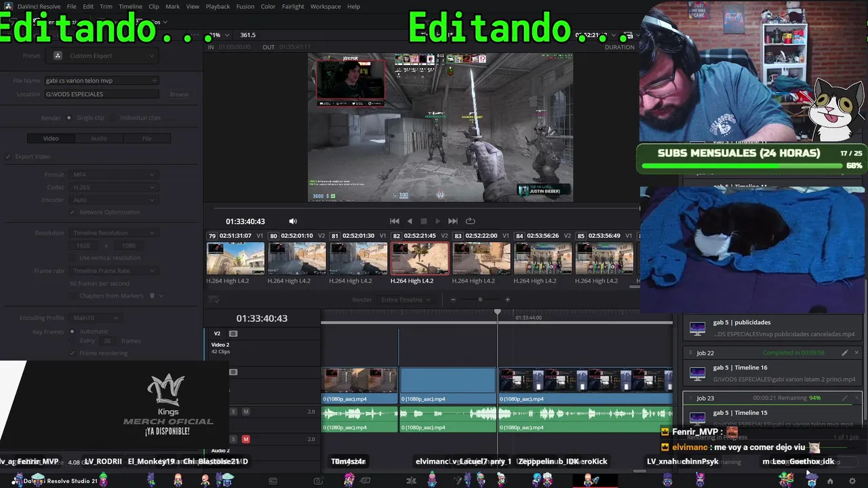Click the Browse location button
This screenshot has width=868, height=488.
tap(179, 94)
